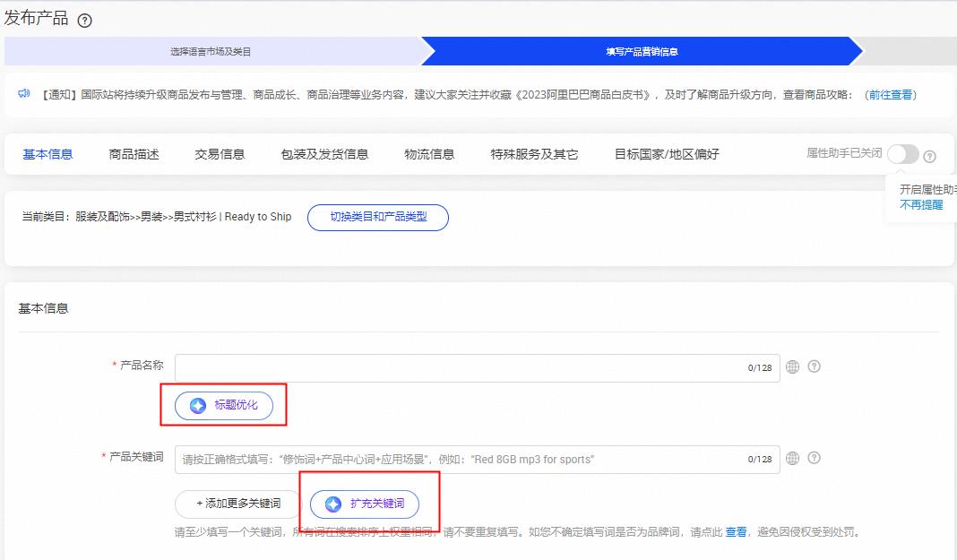Screen dimensions: 957x560
Task: Click the 扩充关键词 button
Action: pos(366,504)
